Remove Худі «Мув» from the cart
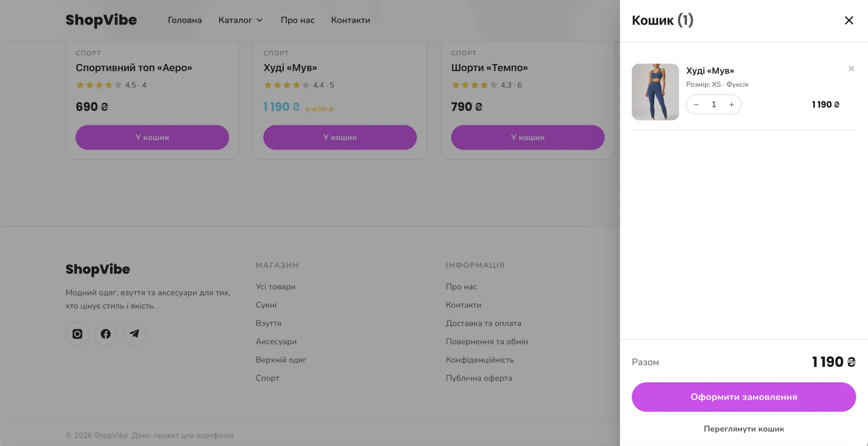 (851, 68)
